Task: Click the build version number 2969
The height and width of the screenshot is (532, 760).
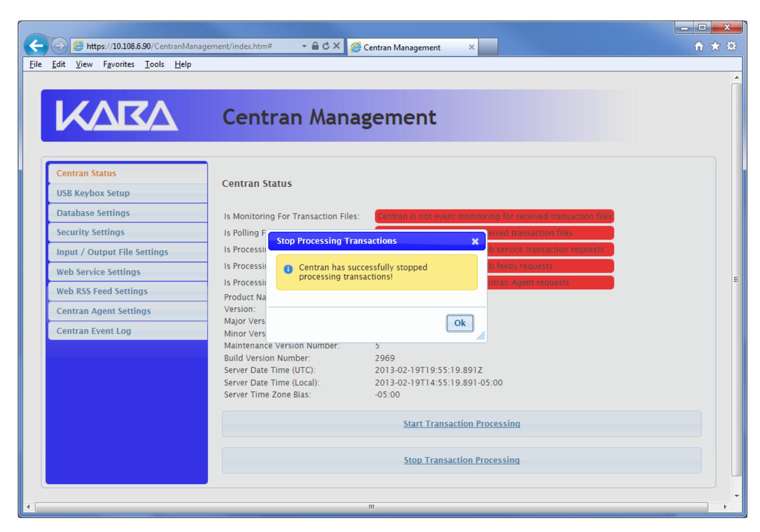Action: (385, 358)
